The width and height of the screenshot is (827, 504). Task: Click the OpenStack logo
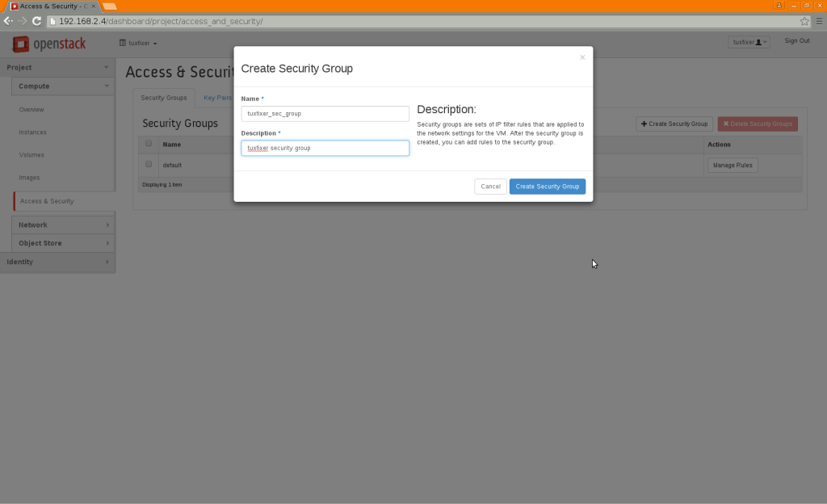48,44
